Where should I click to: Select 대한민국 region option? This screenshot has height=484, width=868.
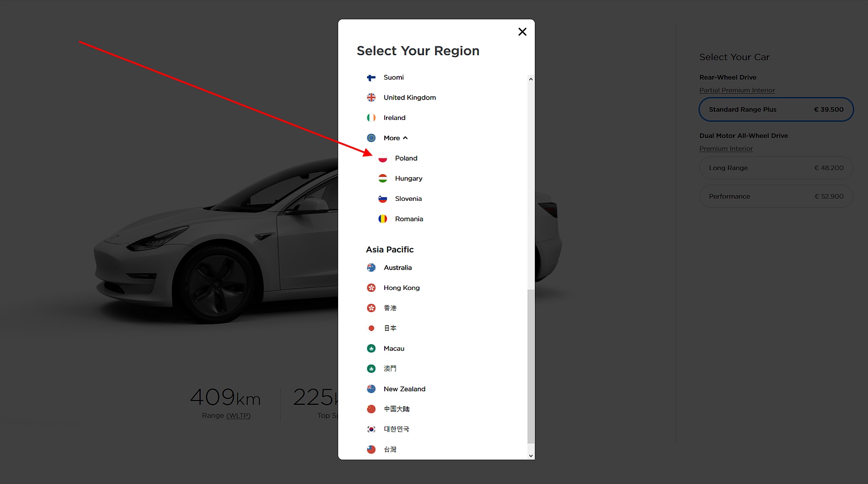point(396,429)
